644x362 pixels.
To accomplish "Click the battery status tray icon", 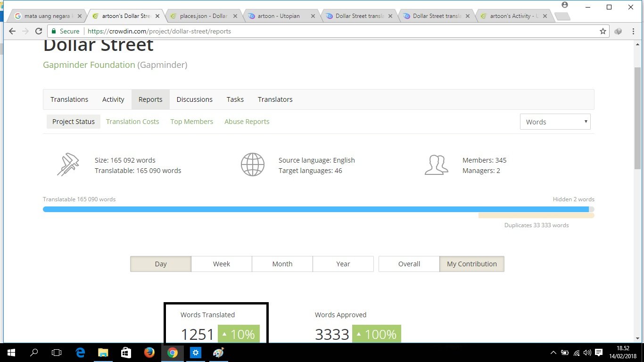I will pos(565,353).
